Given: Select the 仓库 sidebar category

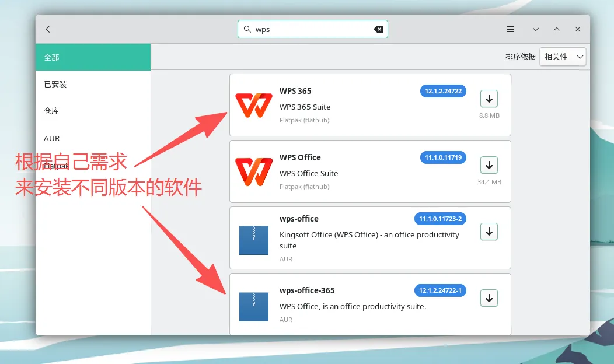Looking at the screenshot, I should 93,111.
